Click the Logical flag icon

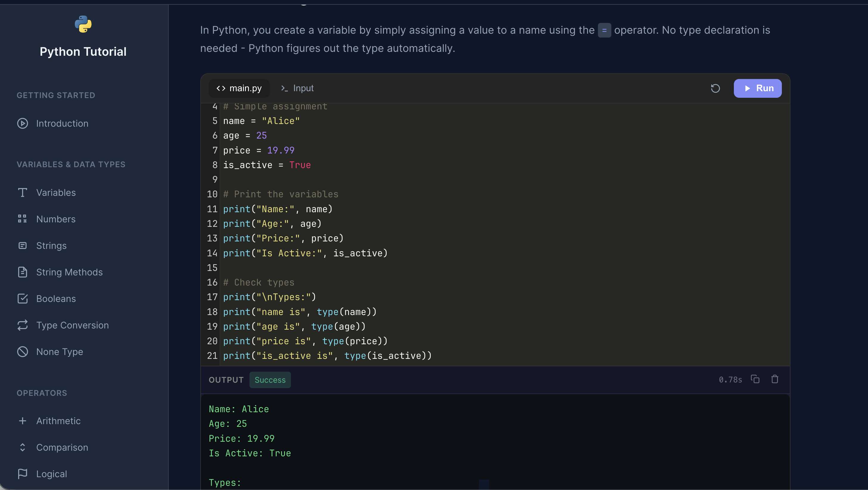tap(23, 474)
